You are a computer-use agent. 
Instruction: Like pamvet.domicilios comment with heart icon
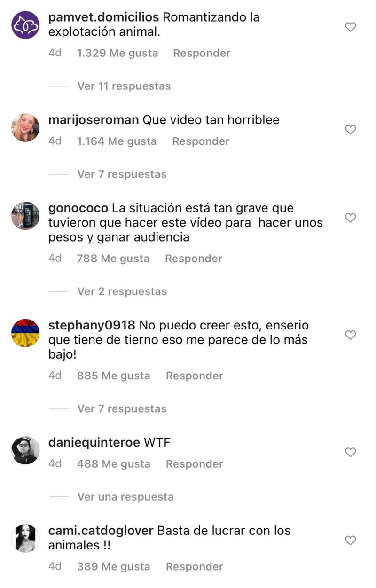coord(351,27)
